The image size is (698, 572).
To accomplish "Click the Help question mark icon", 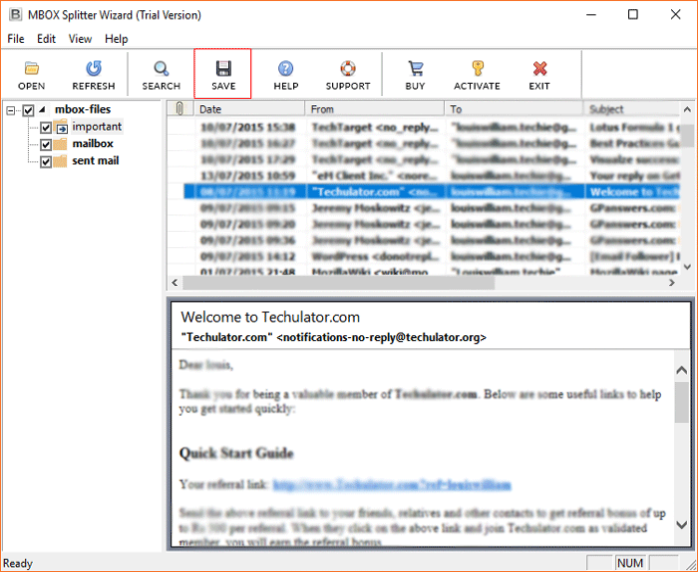I will pyautogui.click(x=285, y=69).
